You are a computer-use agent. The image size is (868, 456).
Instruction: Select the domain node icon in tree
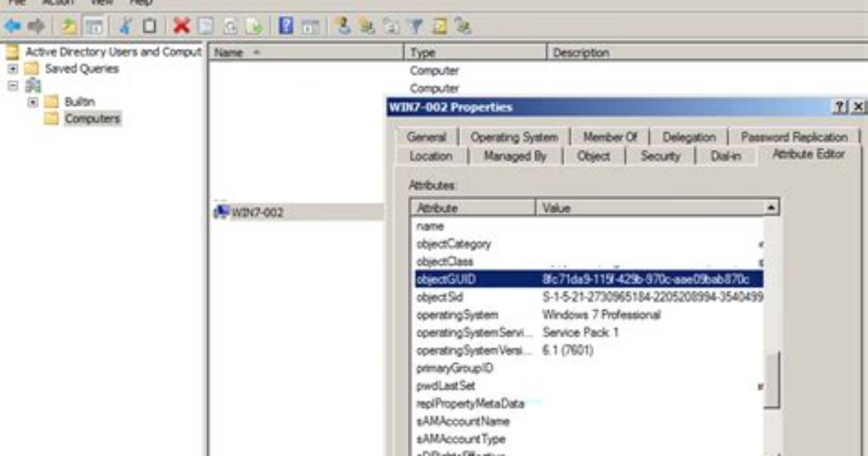point(33,86)
